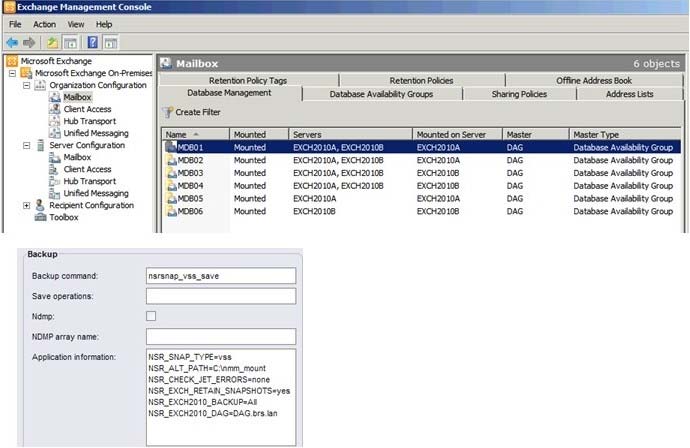This screenshot has height=448, width=690.
Task: Switch to Retention Policy Tags tab
Action: pyautogui.click(x=248, y=81)
